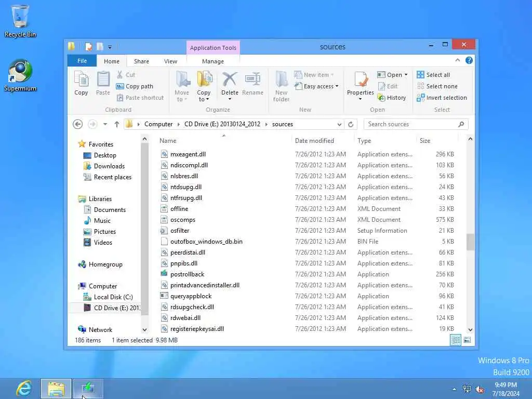The image size is (532, 399).
Task: Expand the Delete dropdown arrow
Action: pos(230,99)
